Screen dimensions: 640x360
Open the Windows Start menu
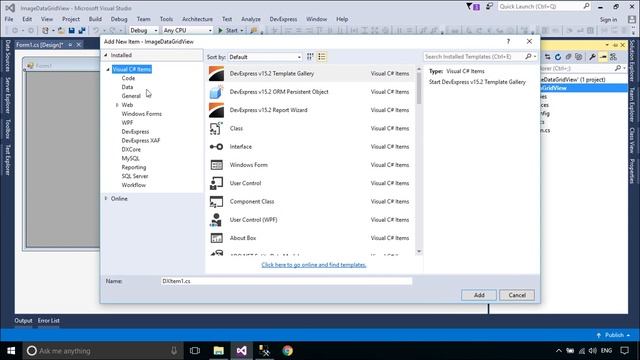coord(11,351)
